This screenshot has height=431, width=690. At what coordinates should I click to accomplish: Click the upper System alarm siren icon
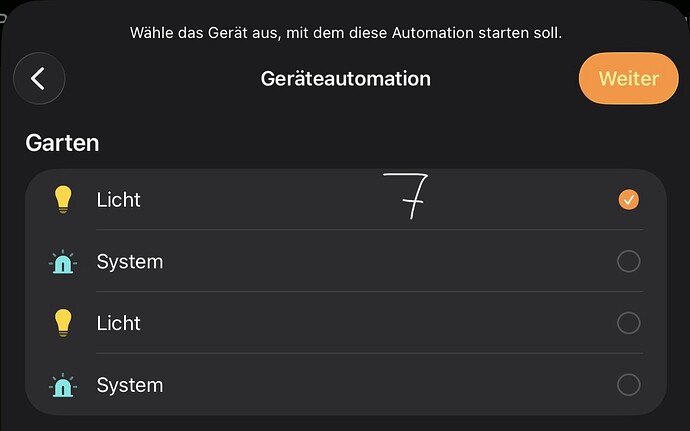point(63,262)
